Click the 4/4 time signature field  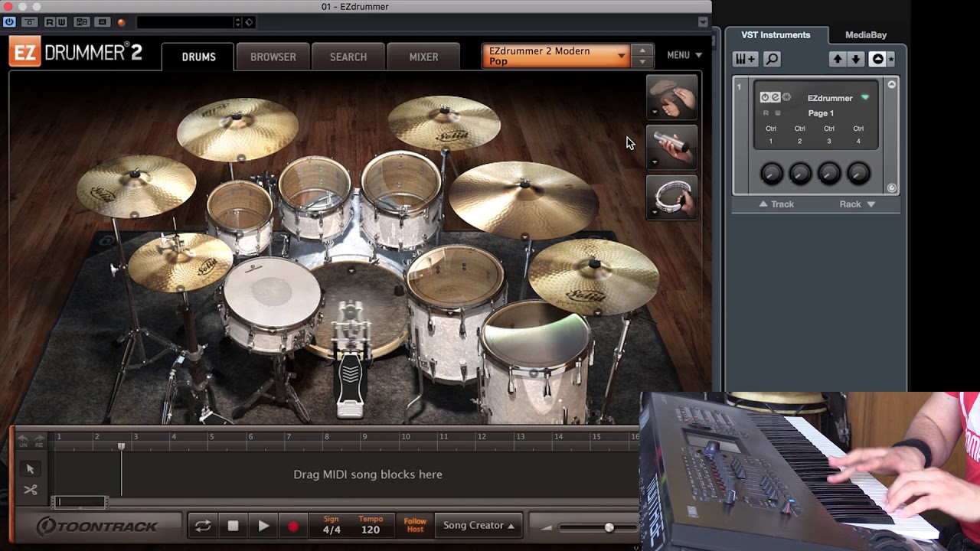point(332,530)
